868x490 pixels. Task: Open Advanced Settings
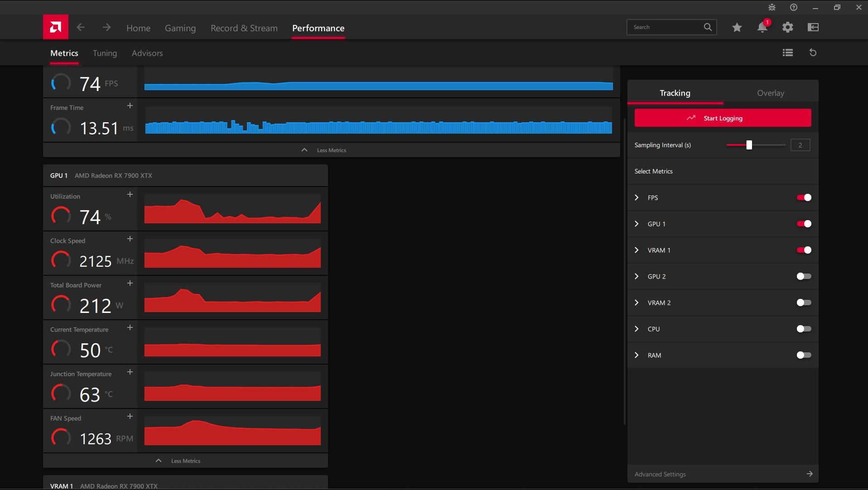click(x=660, y=474)
